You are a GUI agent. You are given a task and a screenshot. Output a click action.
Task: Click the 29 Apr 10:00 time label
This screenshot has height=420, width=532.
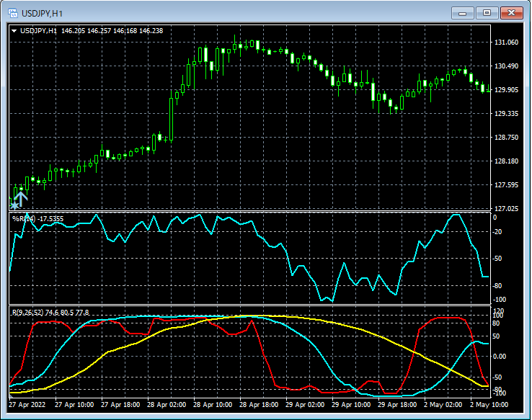click(x=351, y=405)
